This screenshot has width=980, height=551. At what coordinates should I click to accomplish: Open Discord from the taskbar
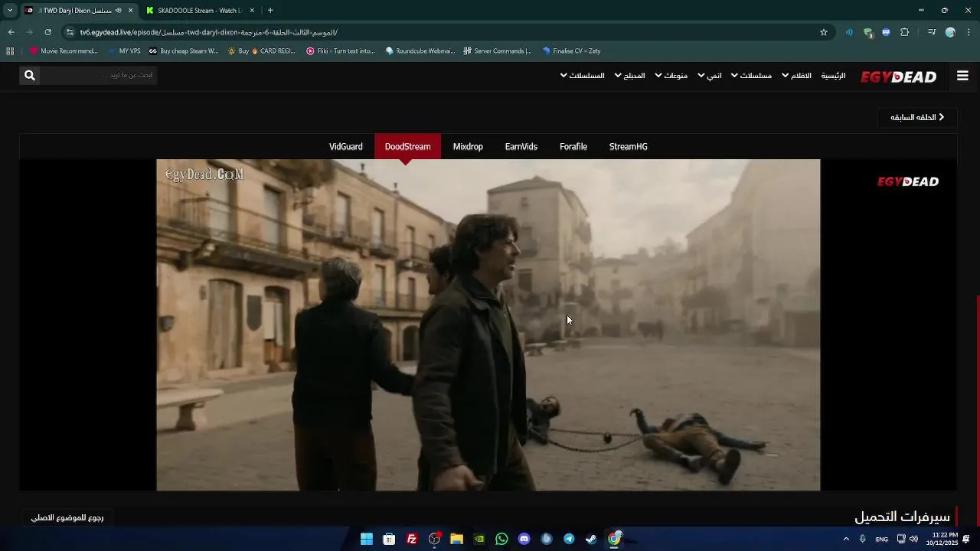[524, 539]
